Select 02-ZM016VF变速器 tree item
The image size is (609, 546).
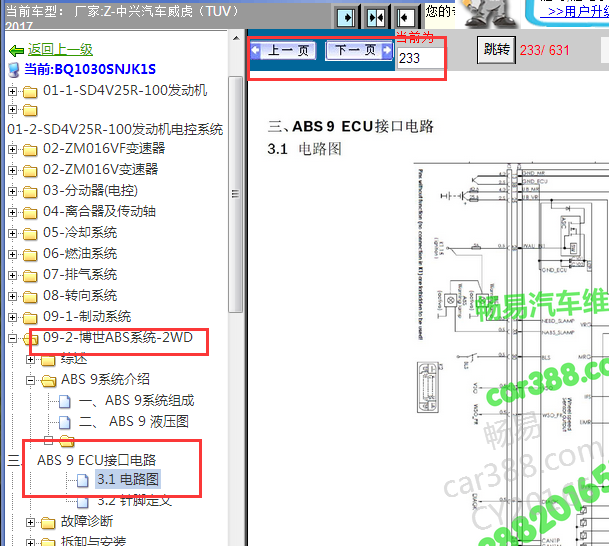pos(104,148)
